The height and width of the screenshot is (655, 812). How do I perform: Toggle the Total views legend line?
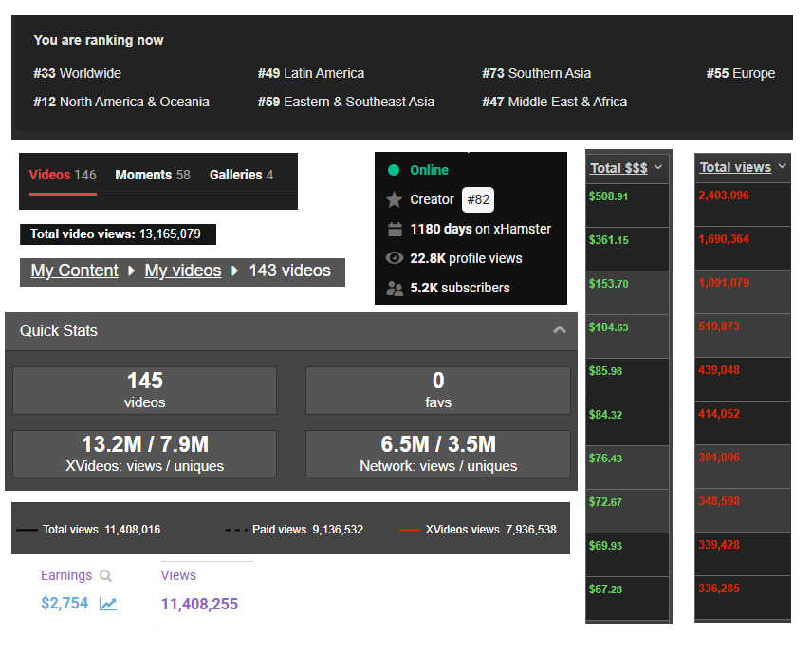click(28, 530)
